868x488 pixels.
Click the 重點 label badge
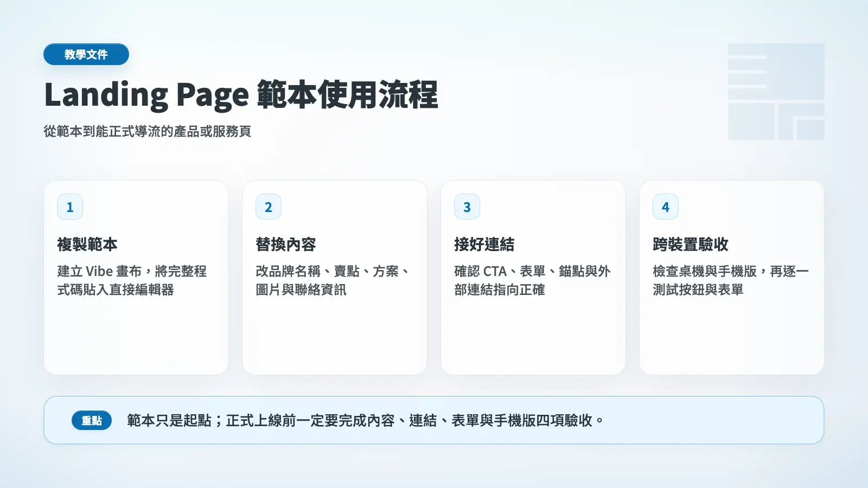pyautogui.click(x=92, y=421)
